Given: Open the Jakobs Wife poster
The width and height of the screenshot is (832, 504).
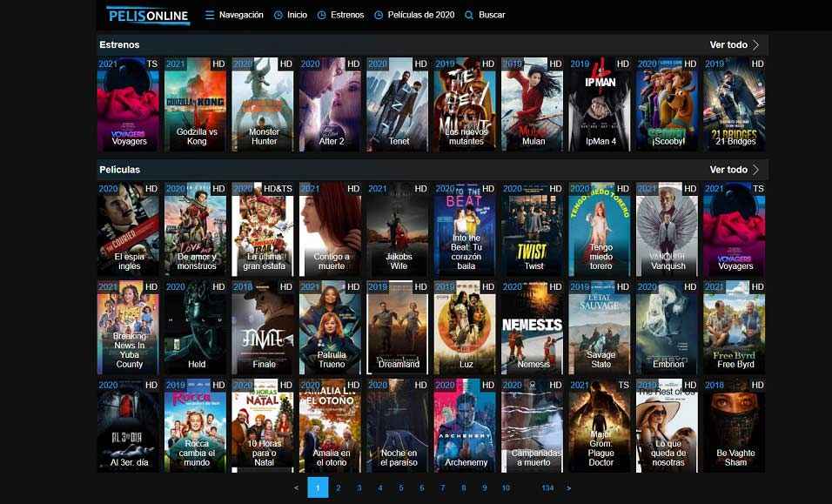Looking at the screenshot, I should (x=398, y=229).
